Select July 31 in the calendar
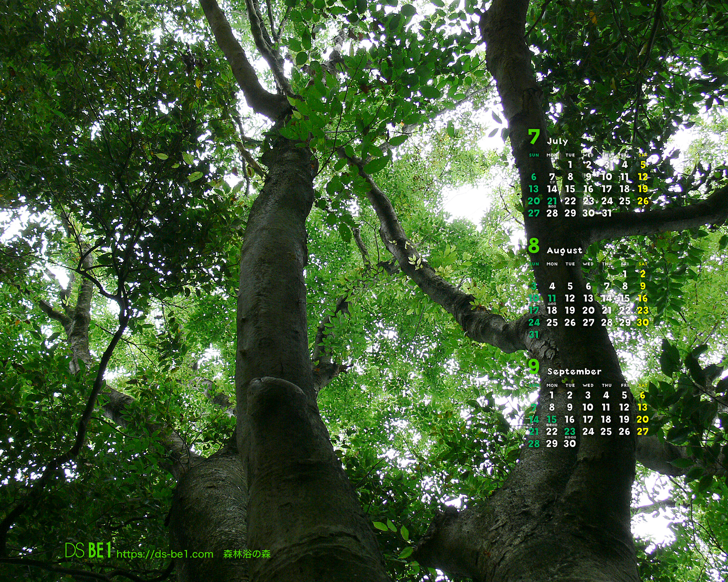The height and width of the screenshot is (582, 728). click(607, 213)
